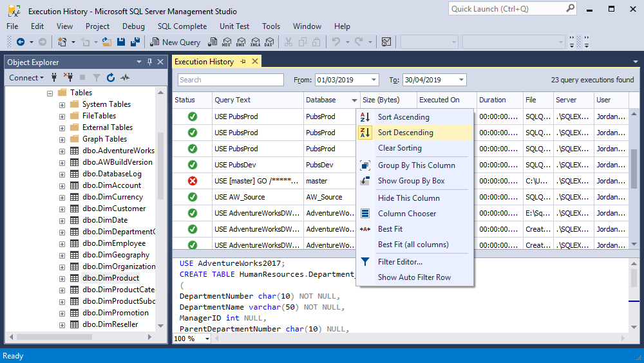Open the Open File folder icon

[107, 42]
